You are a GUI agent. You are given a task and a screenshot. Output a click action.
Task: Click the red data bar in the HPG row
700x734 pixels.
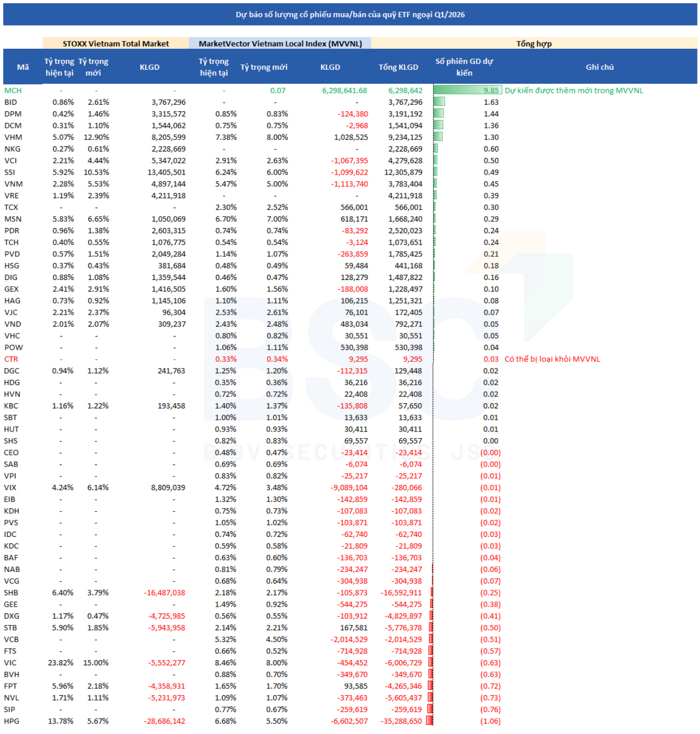(x=430, y=721)
